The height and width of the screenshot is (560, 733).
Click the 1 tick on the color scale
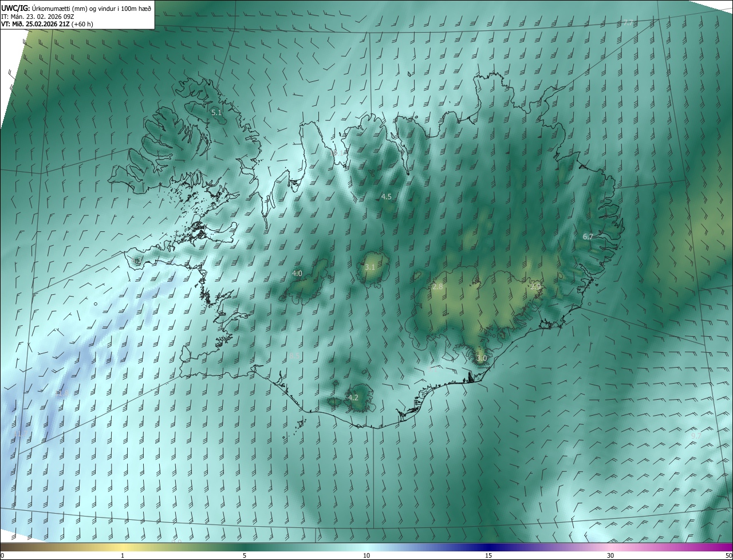click(123, 556)
